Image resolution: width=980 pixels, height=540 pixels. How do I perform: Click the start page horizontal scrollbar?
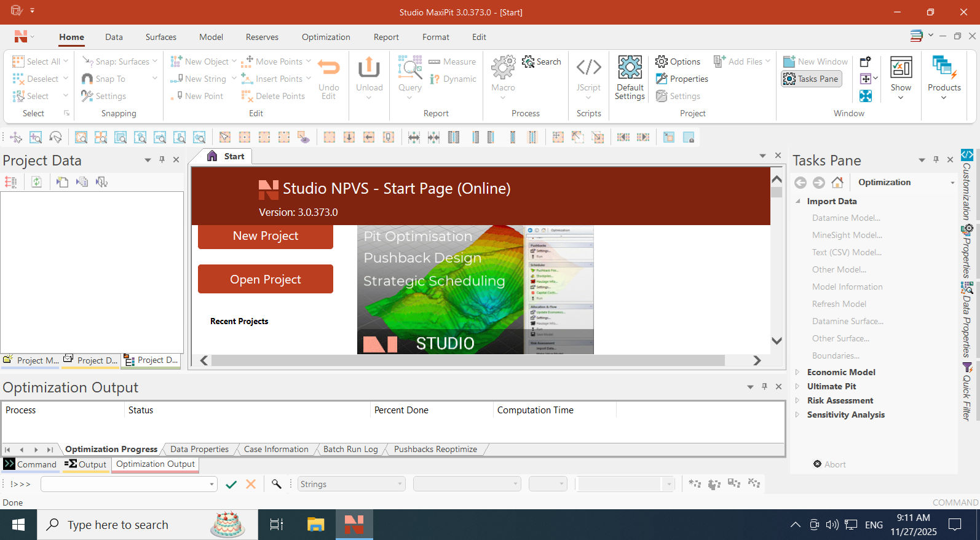tap(467, 360)
